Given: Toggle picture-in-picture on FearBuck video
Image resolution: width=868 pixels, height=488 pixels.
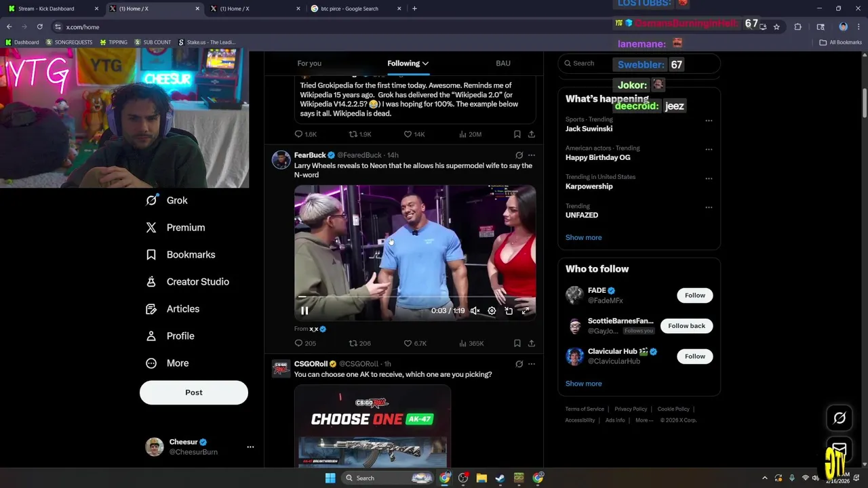Looking at the screenshot, I should click(x=509, y=310).
